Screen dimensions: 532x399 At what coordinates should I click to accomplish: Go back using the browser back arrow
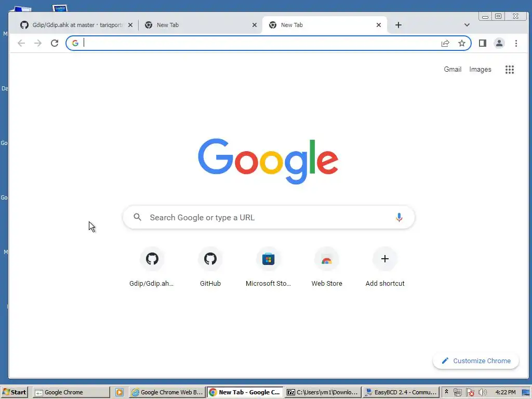[21, 43]
